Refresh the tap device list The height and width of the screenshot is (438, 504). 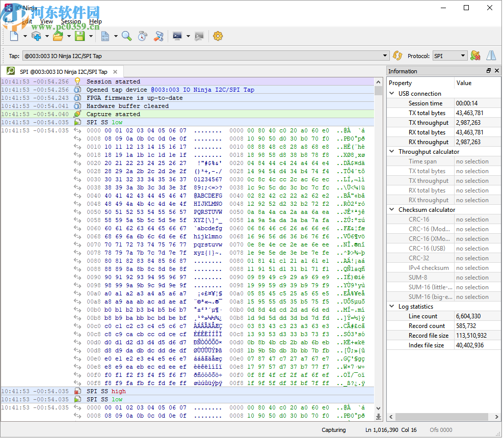click(x=397, y=56)
